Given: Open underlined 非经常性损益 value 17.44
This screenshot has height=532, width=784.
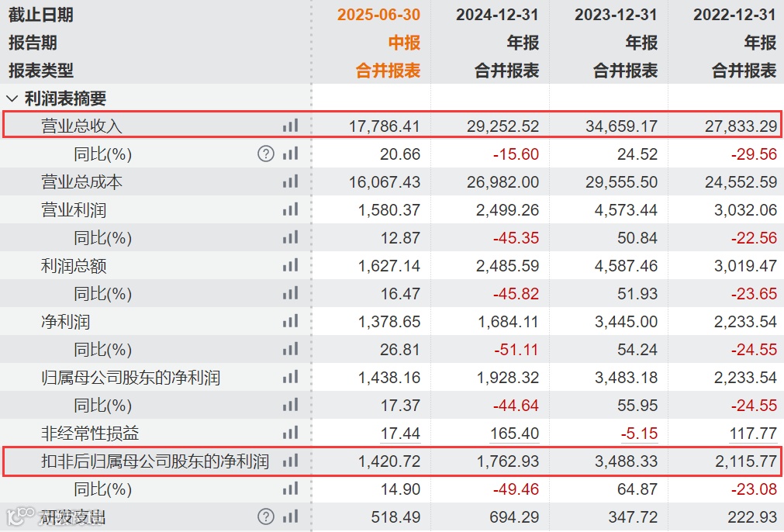Looking at the screenshot, I should 400,433.
